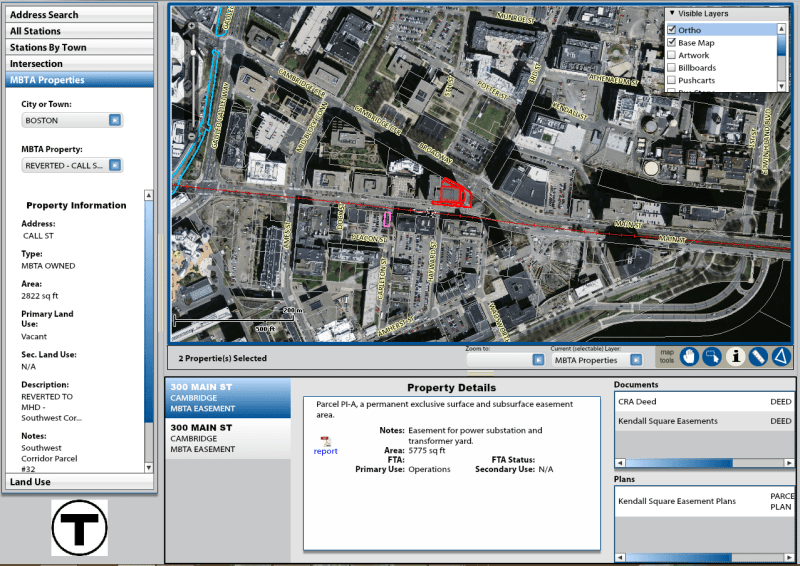Screen dimensions: 800x566
Task: Click the '2822 sq ft' area value
Action: click(40, 296)
